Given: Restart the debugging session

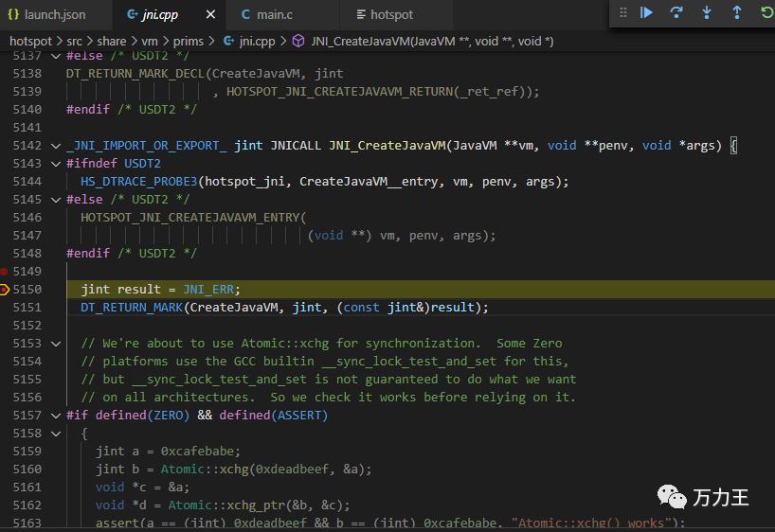Looking at the screenshot, I should tap(766, 13).
